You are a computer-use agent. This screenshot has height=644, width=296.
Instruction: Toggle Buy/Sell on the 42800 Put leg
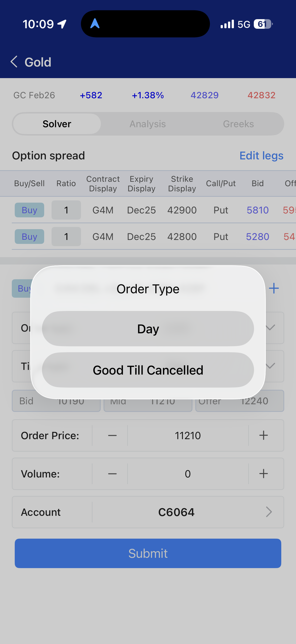tap(29, 237)
